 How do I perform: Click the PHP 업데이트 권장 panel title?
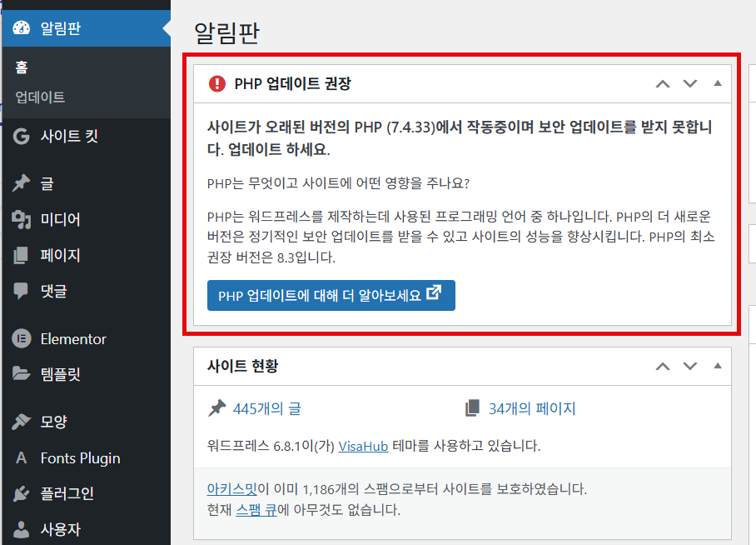tap(293, 84)
